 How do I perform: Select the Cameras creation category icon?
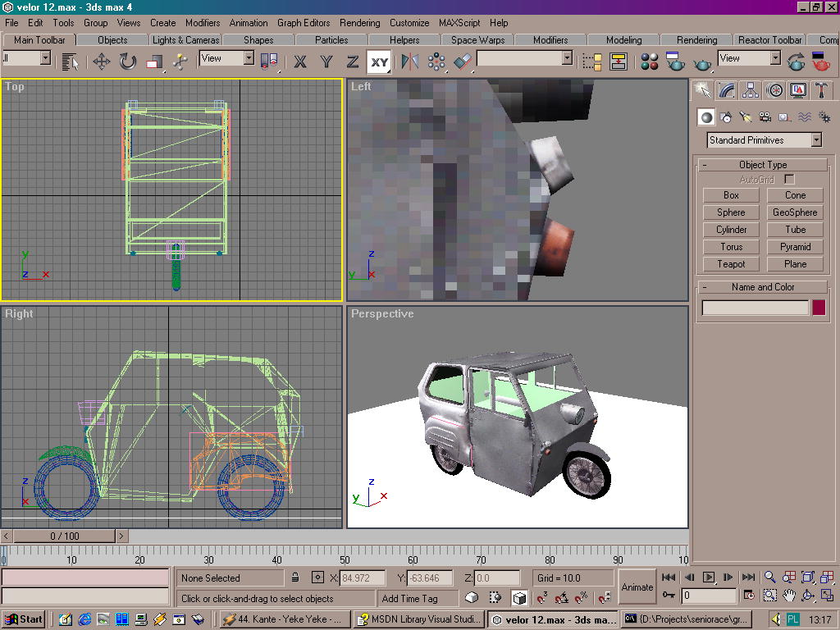point(765,117)
